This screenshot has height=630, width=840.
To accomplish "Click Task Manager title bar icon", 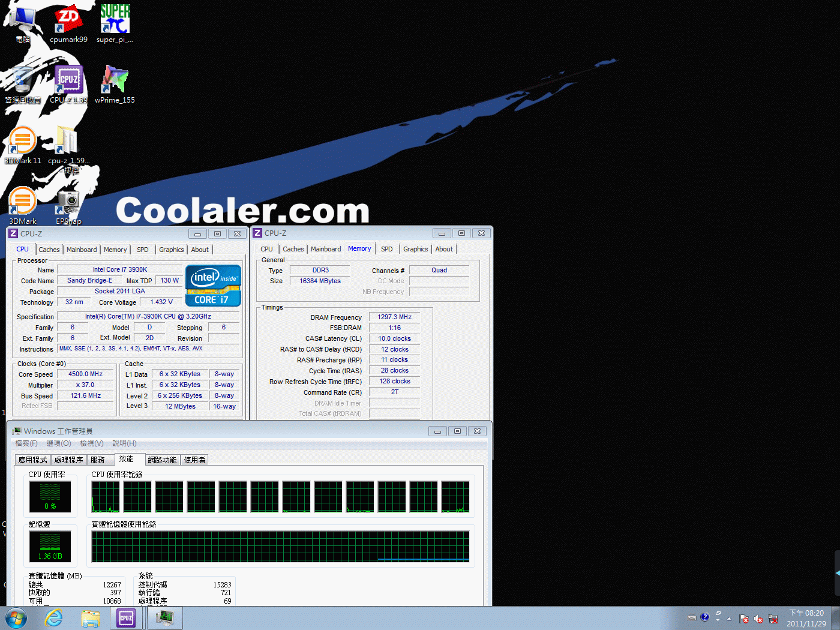I will click(17, 431).
